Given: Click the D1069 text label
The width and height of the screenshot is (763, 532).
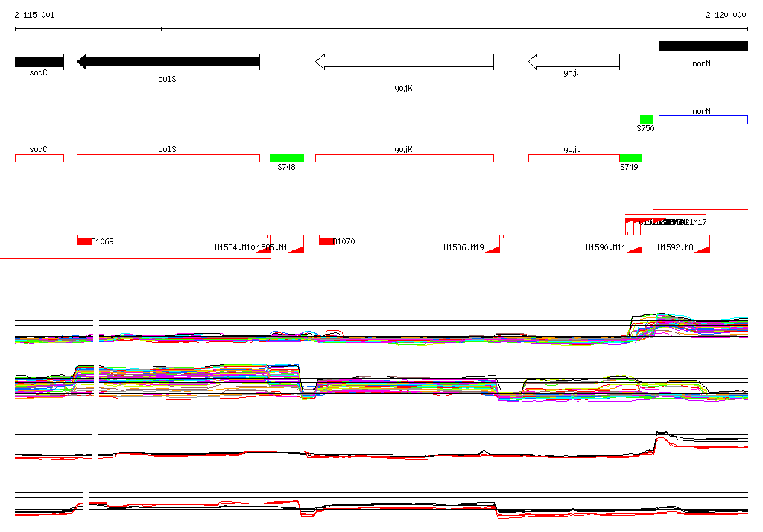Looking at the screenshot, I should (x=103, y=241).
